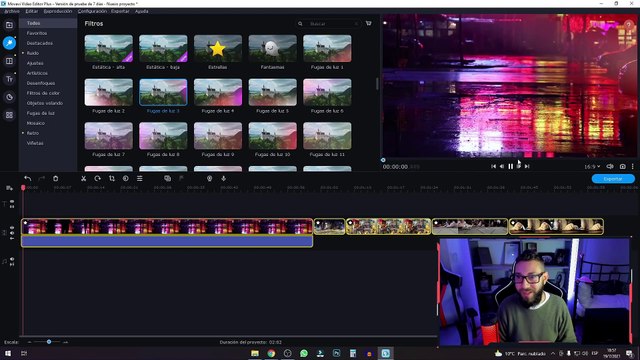Click the preview seek bar handle
The height and width of the screenshot is (360, 640).
point(383,160)
